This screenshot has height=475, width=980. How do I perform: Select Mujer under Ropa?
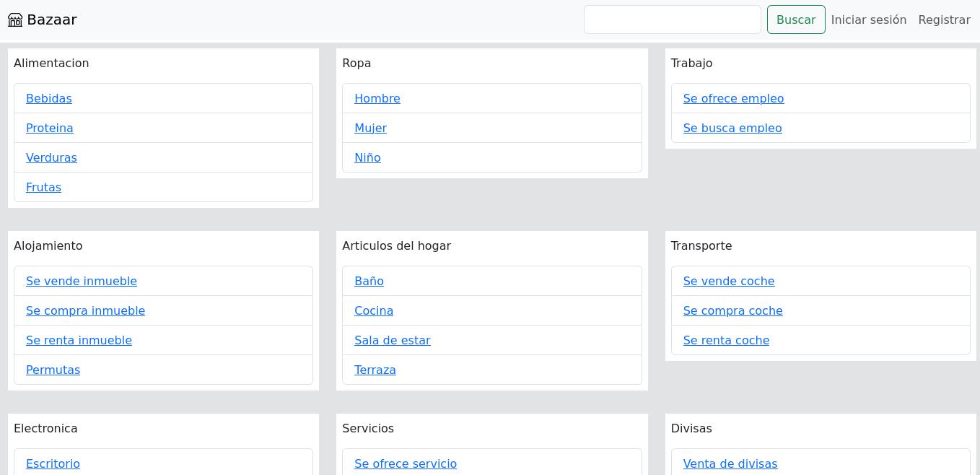pyautogui.click(x=370, y=128)
